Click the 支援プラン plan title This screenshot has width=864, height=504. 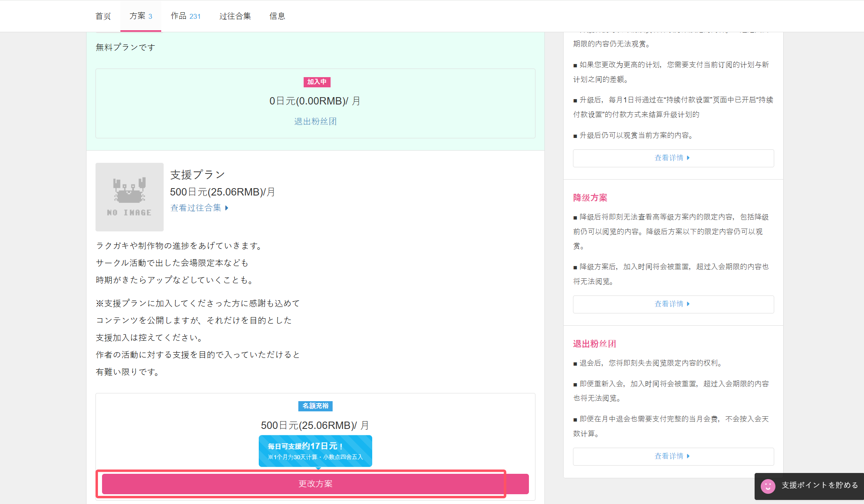pyautogui.click(x=198, y=175)
